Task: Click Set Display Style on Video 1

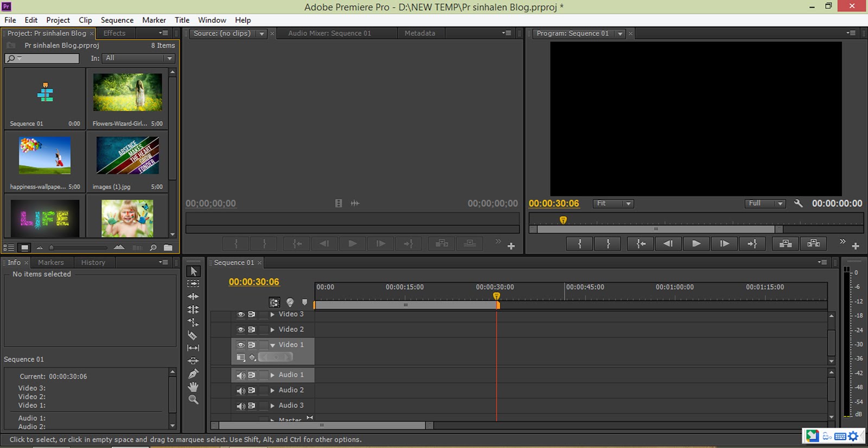Action: coord(240,357)
